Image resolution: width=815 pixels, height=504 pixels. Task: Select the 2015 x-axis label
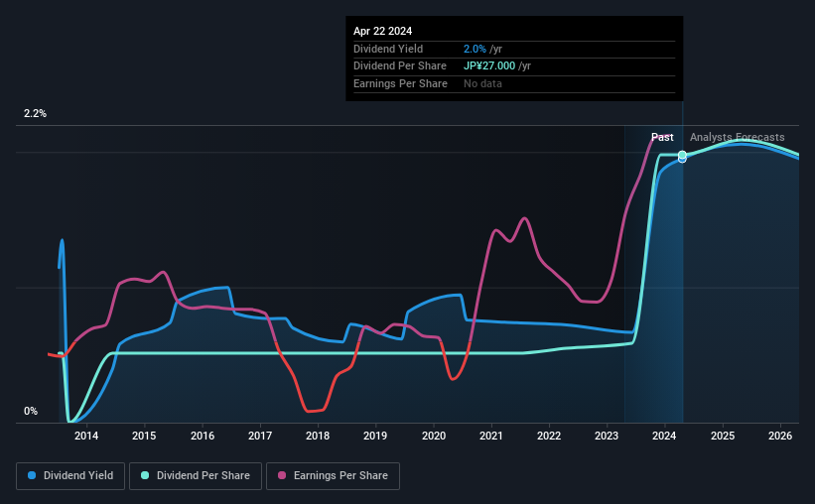click(x=144, y=436)
